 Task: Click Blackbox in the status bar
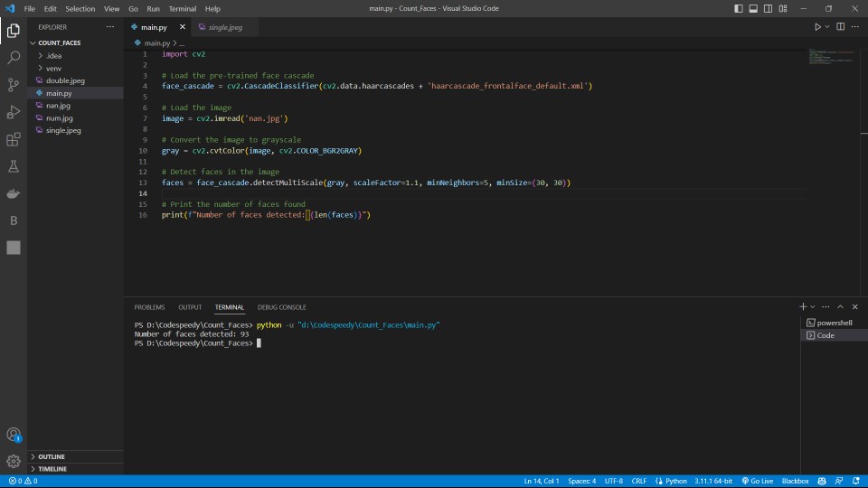(795, 481)
